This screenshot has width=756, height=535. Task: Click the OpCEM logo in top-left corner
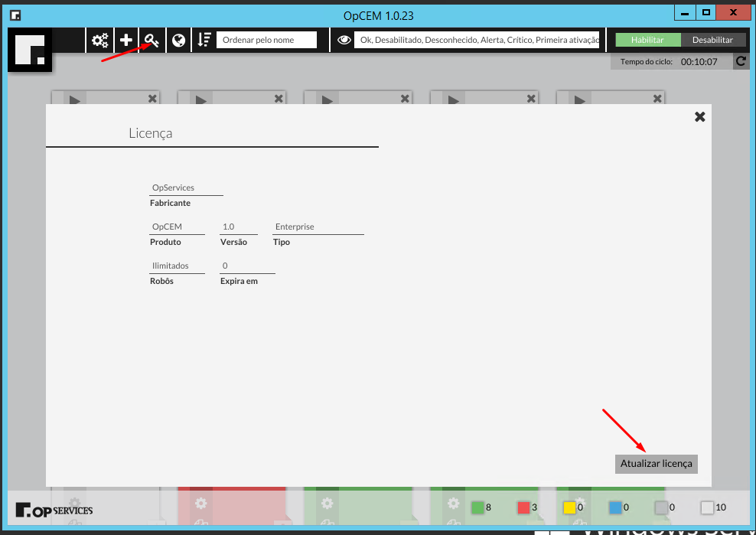[x=30, y=51]
